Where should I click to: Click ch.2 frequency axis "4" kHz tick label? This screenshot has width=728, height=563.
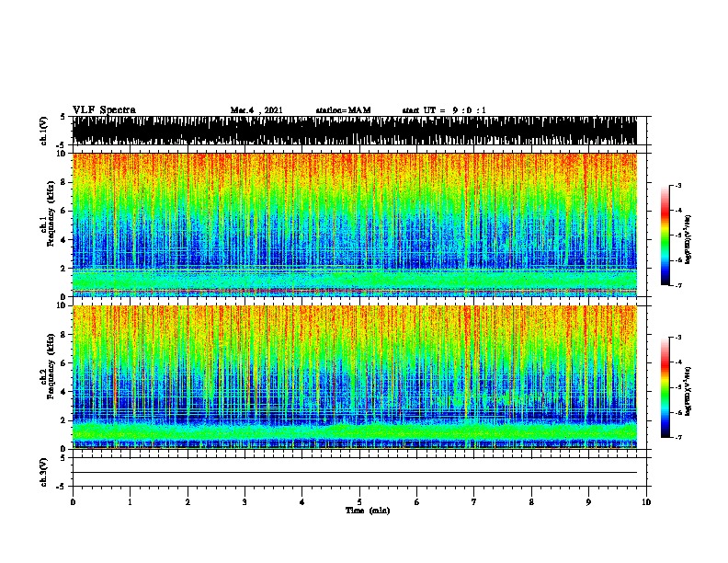[64, 392]
